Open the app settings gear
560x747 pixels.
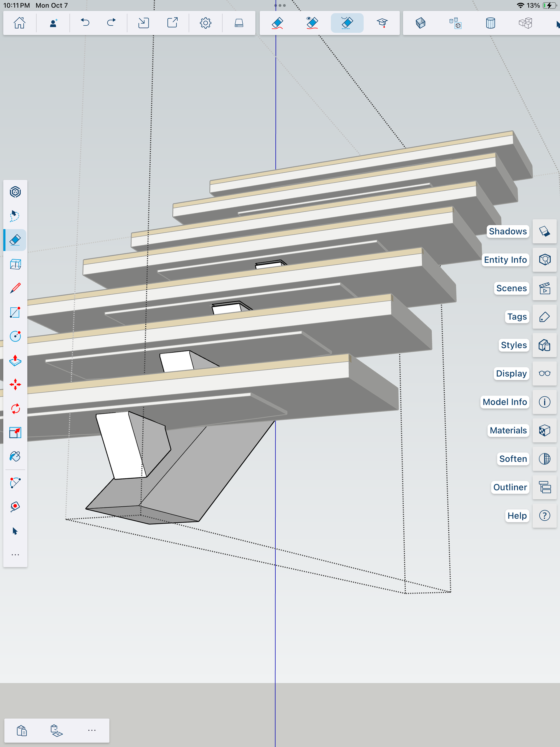tap(205, 23)
